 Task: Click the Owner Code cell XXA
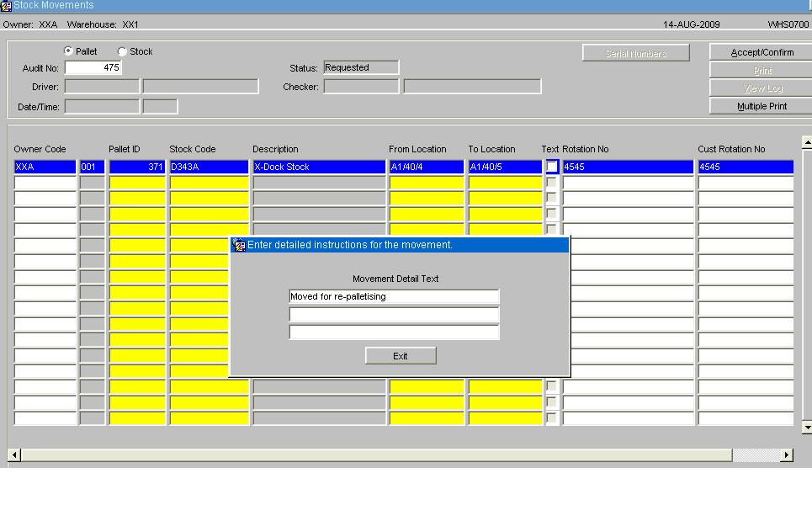click(x=45, y=167)
